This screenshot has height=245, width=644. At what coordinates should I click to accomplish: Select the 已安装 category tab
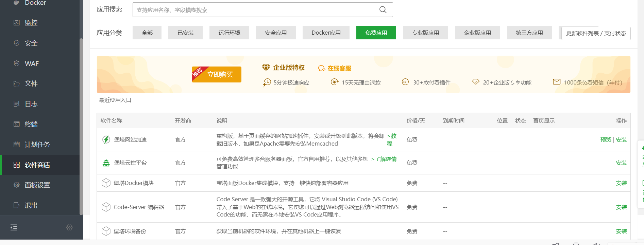click(185, 33)
